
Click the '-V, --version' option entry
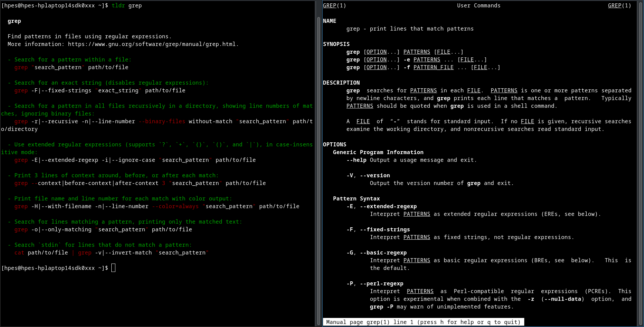point(368,175)
